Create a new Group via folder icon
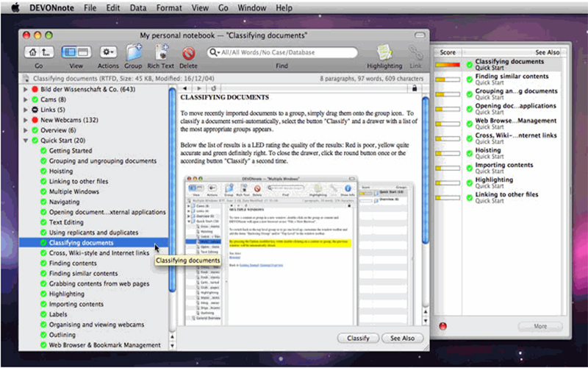The height and width of the screenshot is (368, 588). (133, 52)
